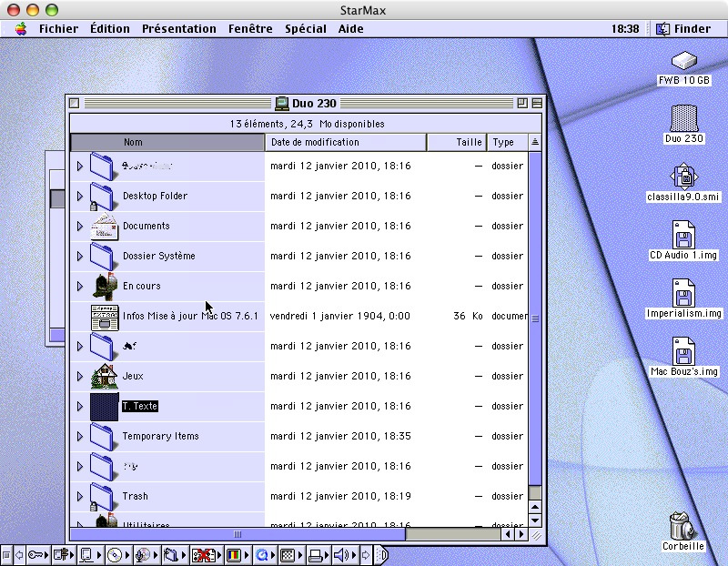Select the En cours mailbox folder icon
This screenshot has width=728, height=566.
point(105,286)
